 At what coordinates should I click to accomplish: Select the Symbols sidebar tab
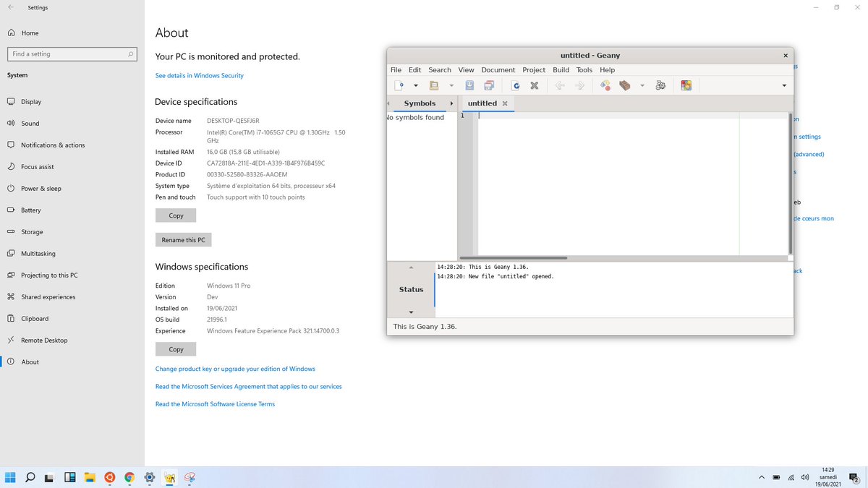coord(420,103)
